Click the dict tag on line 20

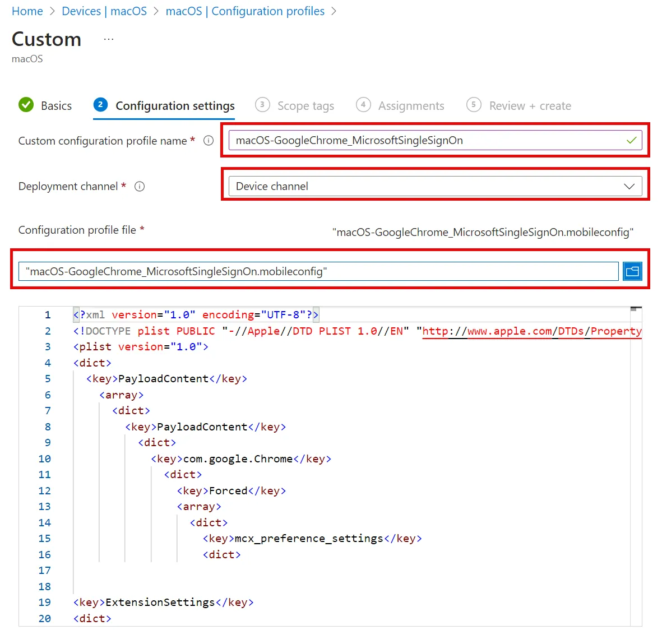(x=92, y=619)
